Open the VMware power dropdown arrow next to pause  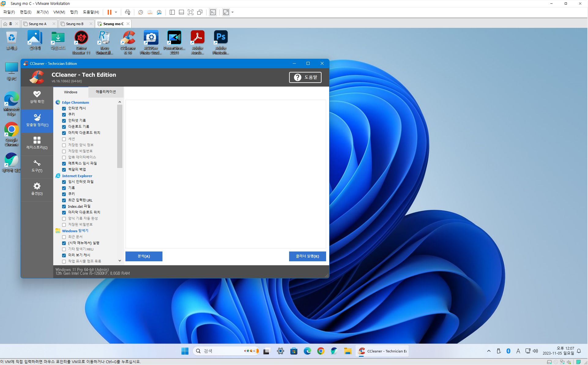116,12
